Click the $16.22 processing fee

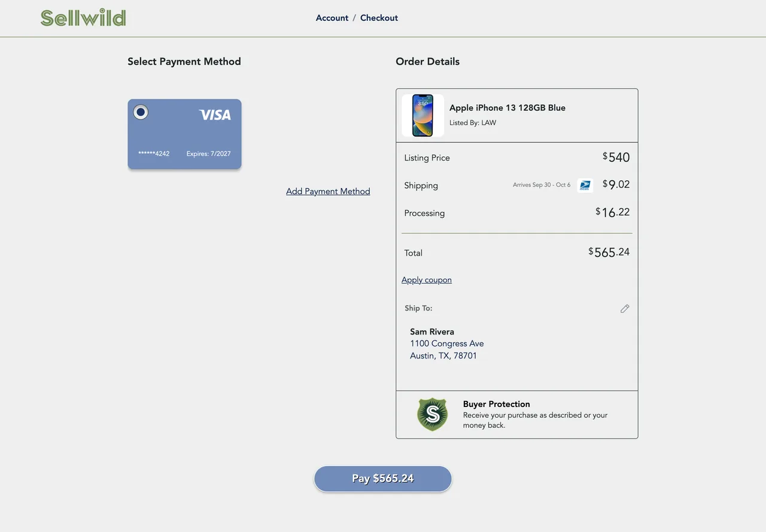[x=612, y=212]
